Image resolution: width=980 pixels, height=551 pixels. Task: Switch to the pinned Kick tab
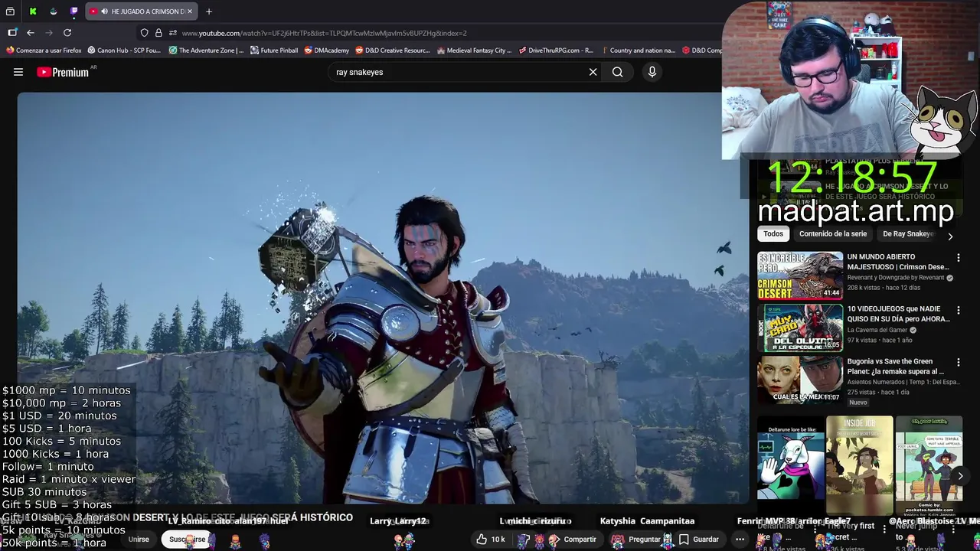(33, 11)
